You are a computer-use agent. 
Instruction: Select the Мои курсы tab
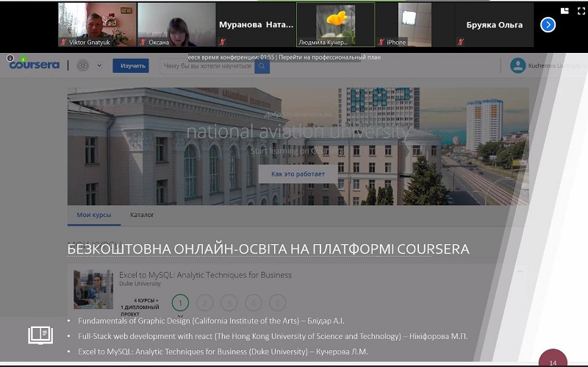click(x=94, y=215)
